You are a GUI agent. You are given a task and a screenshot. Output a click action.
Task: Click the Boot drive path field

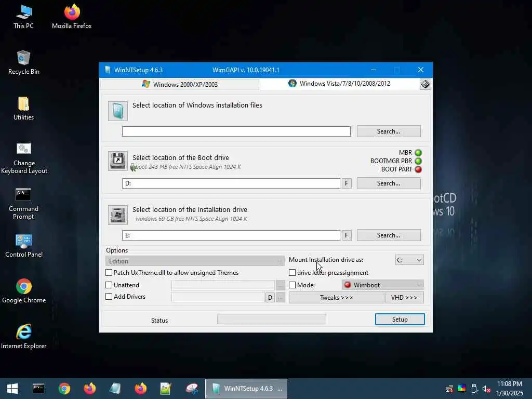[231, 183]
